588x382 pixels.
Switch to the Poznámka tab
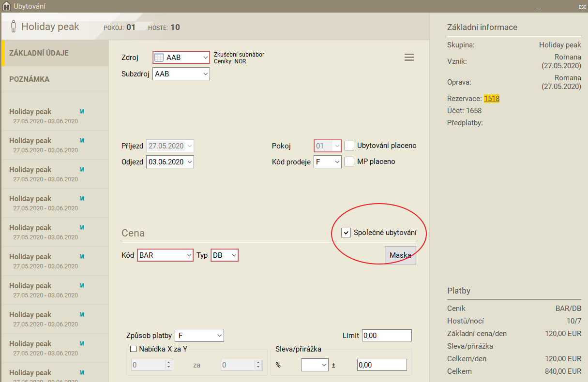tap(29, 79)
